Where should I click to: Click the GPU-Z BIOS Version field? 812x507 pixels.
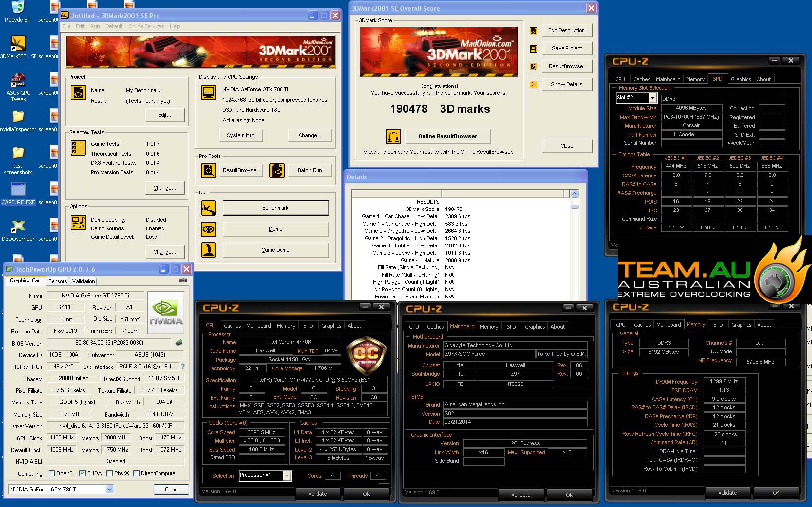(109, 343)
